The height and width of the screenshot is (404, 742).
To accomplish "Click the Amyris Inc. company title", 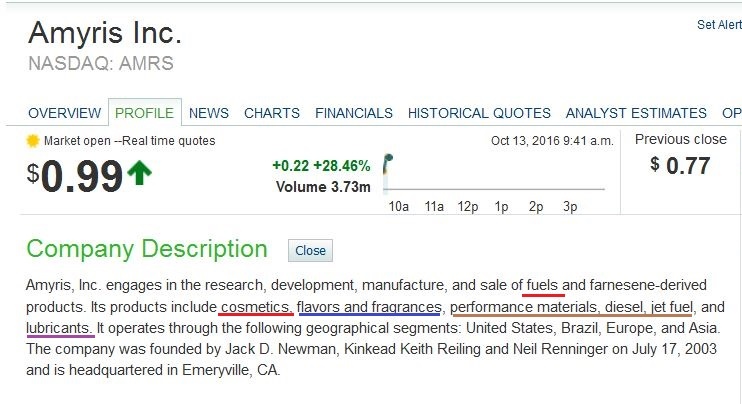I will [x=105, y=33].
